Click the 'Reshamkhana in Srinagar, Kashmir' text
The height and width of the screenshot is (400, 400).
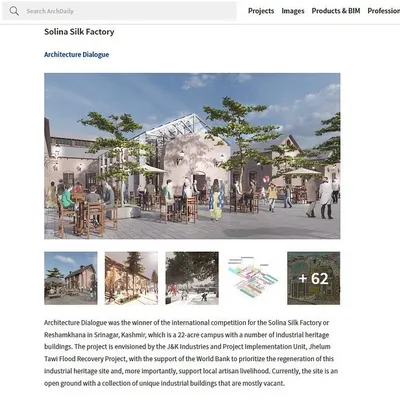click(x=95, y=335)
